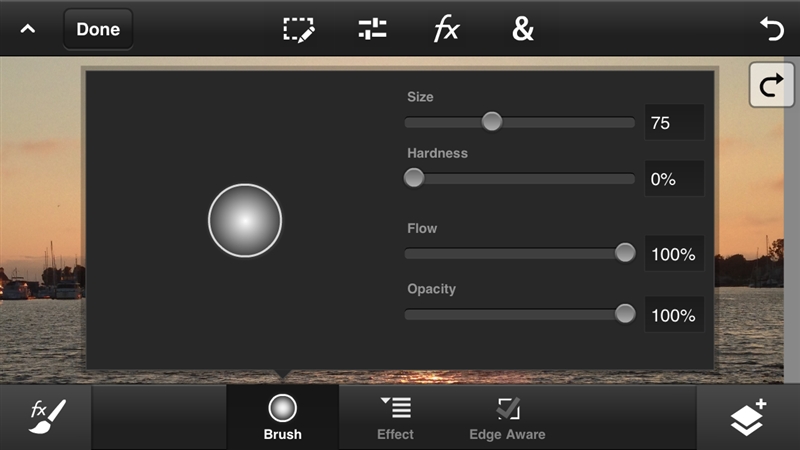
Task: Open the Effect tab
Action: [395, 417]
